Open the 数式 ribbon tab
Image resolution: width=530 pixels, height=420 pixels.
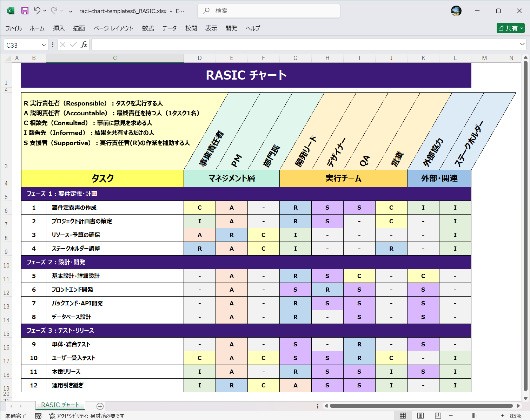(148, 28)
